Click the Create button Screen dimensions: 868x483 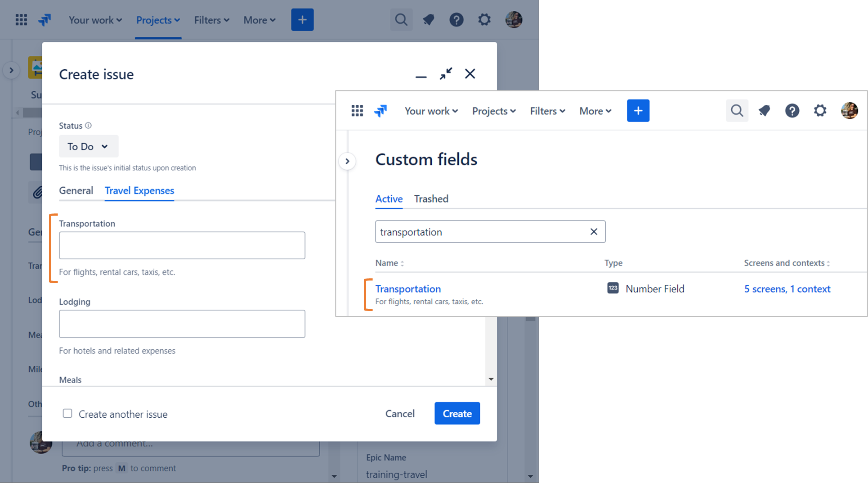pyautogui.click(x=457, y=413)
